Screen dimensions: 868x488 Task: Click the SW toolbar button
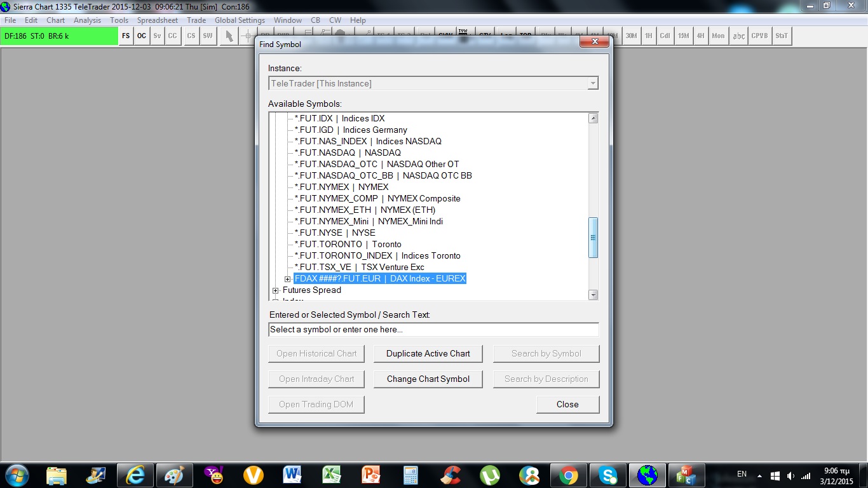tap(208, 36)
